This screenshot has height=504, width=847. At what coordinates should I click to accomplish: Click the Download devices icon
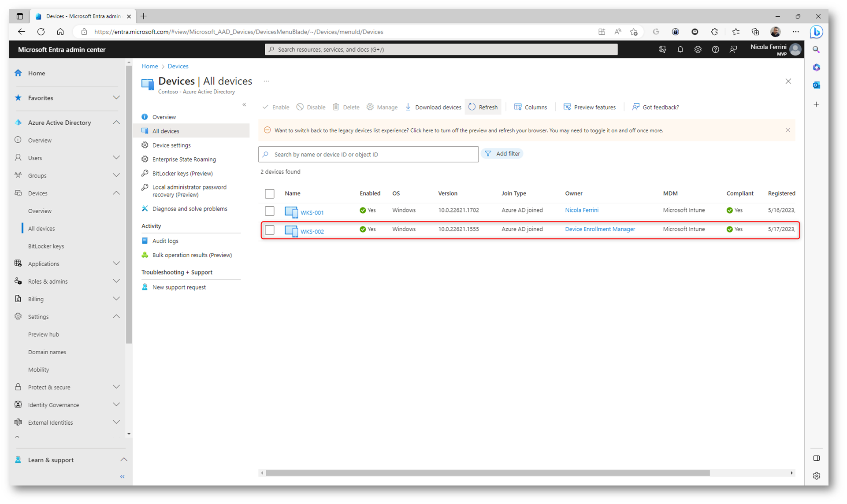pyautogui.click(x=408, y=107)
